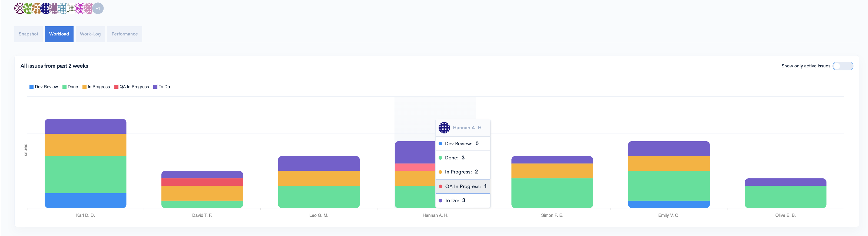The height and width of the screenshot is (236, 868).
Task: Click Karl D. D. purple To Do segment
Action: click(x=86, y=126)
